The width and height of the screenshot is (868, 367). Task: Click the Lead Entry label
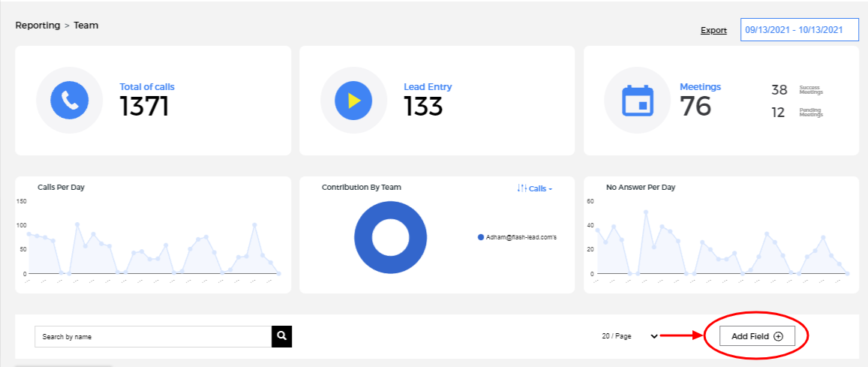[428, 87]
